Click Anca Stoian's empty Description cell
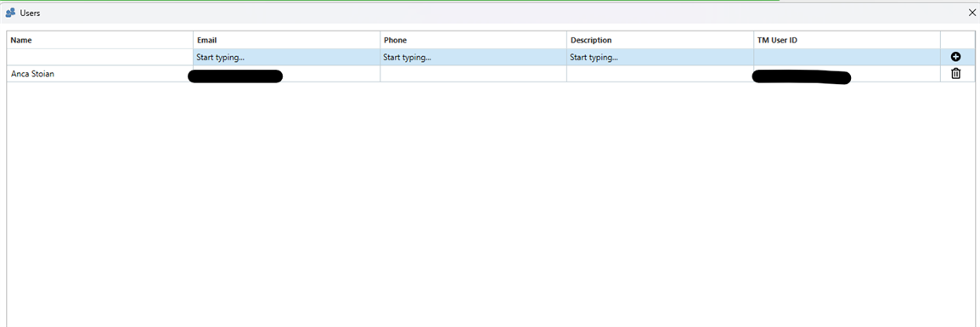Screen dimensions: 980x327 coord(660,74)
